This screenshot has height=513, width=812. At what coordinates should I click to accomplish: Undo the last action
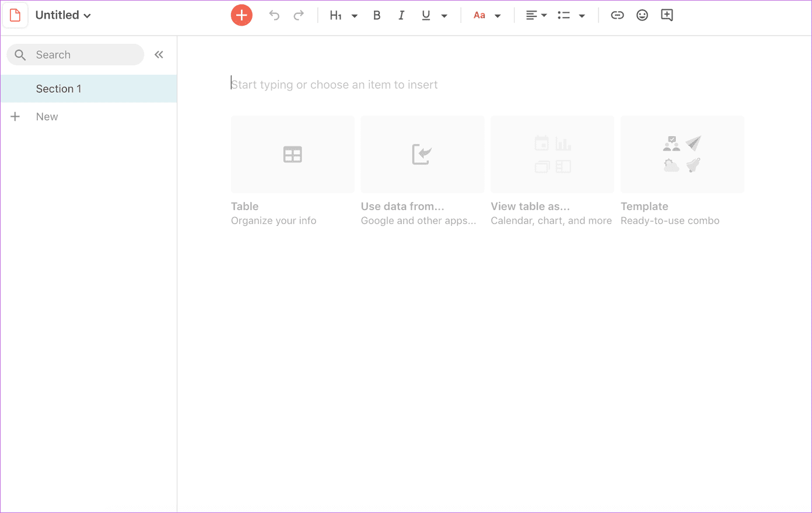click(x=274, y=15)
